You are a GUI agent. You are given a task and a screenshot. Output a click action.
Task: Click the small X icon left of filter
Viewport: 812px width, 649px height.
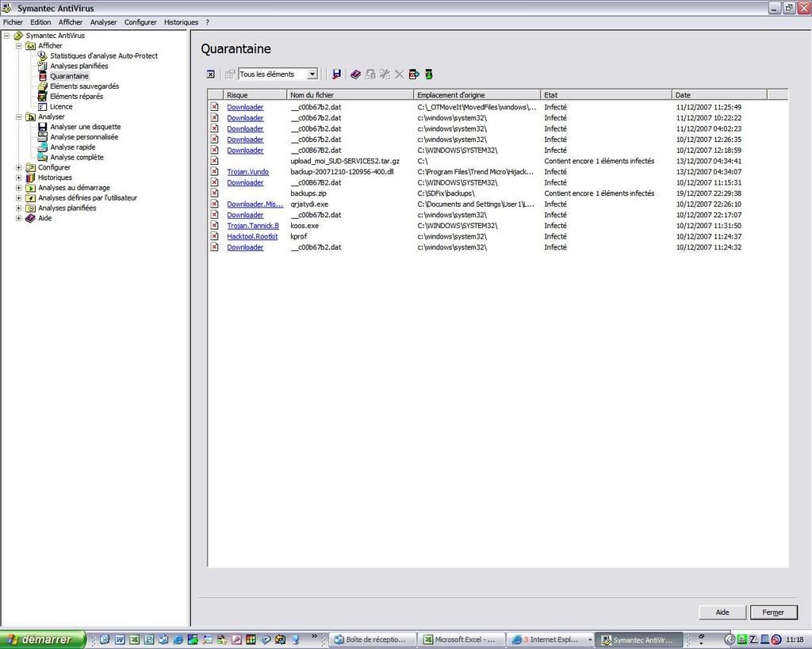[210, 74]
